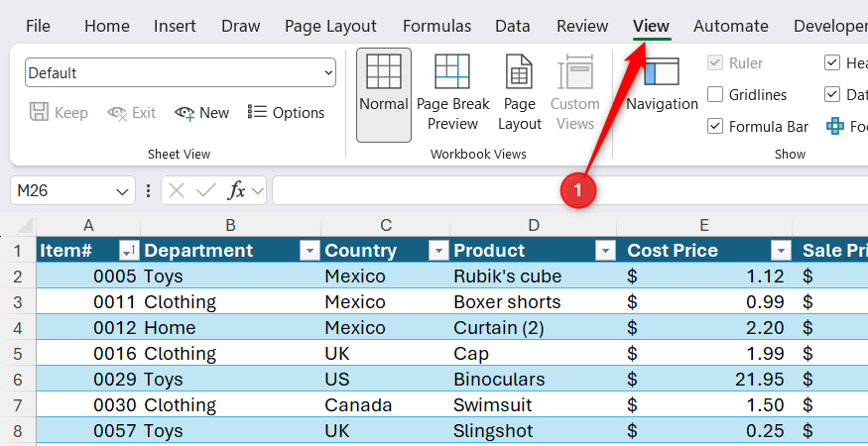Click the US country cell

pyautogui.click(x=386, y=379)
